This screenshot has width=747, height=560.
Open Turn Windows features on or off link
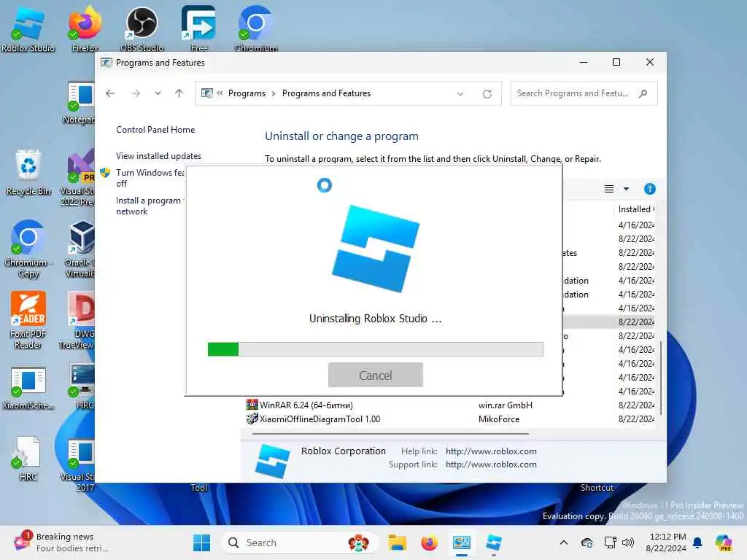[150, 178]
